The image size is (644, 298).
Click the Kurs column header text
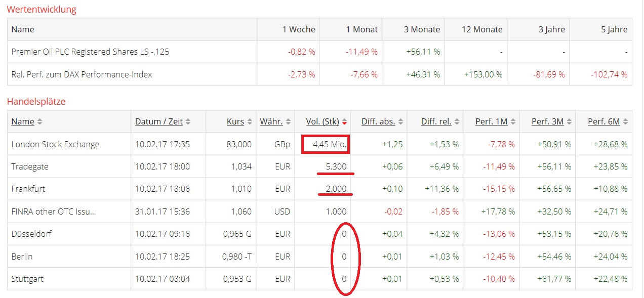(235, 122)
